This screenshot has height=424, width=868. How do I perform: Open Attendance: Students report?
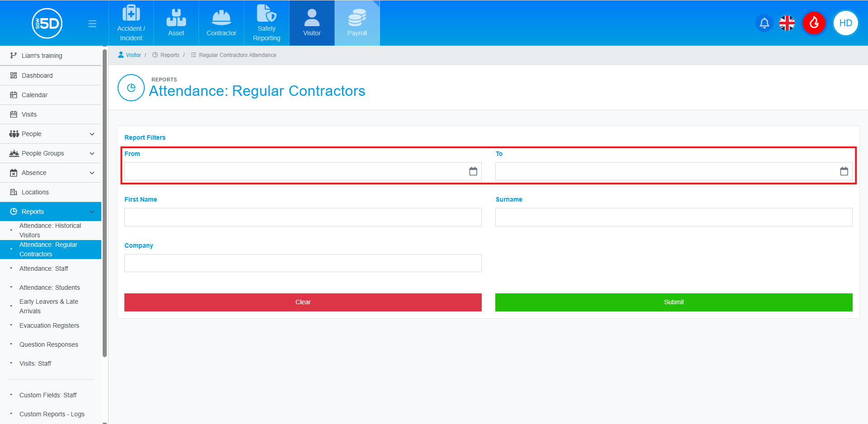pyautogui.click(x=51, y=287)
